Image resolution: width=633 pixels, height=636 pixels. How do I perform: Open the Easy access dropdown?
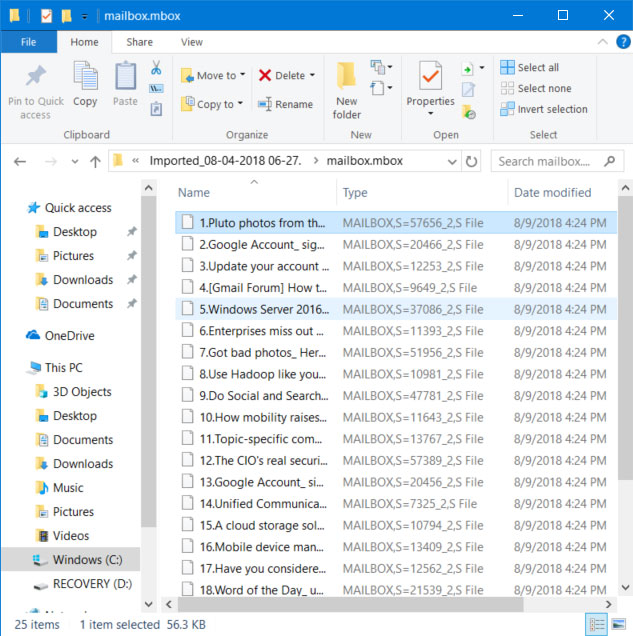coord(381,88)
